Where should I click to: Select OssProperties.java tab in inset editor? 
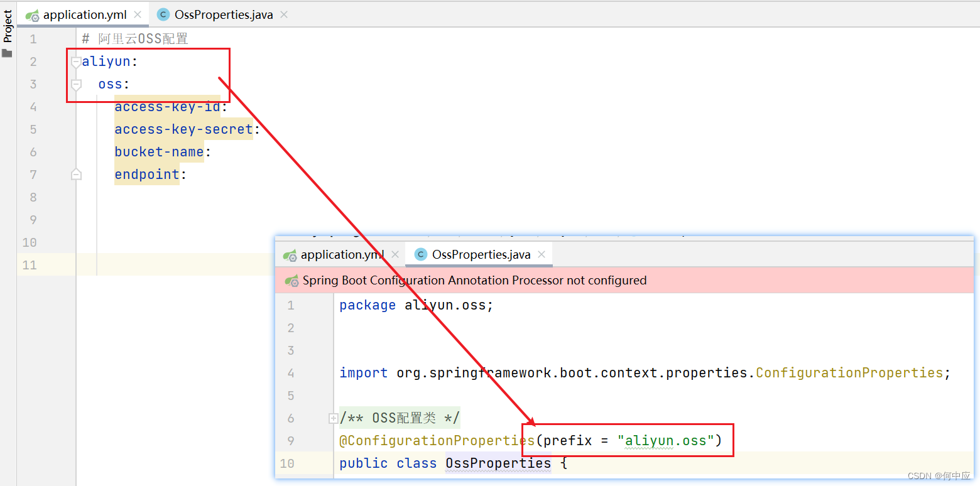coord(481,254)
